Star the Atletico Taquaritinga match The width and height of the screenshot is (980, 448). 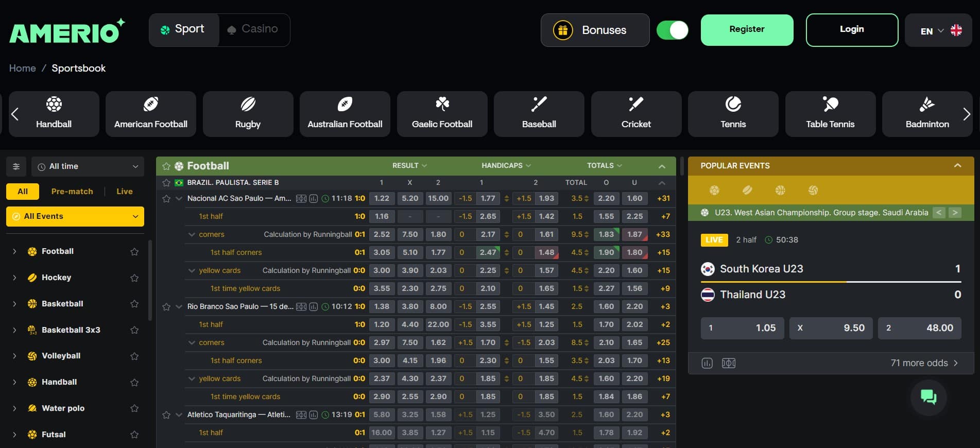click(x=166, y=415)
